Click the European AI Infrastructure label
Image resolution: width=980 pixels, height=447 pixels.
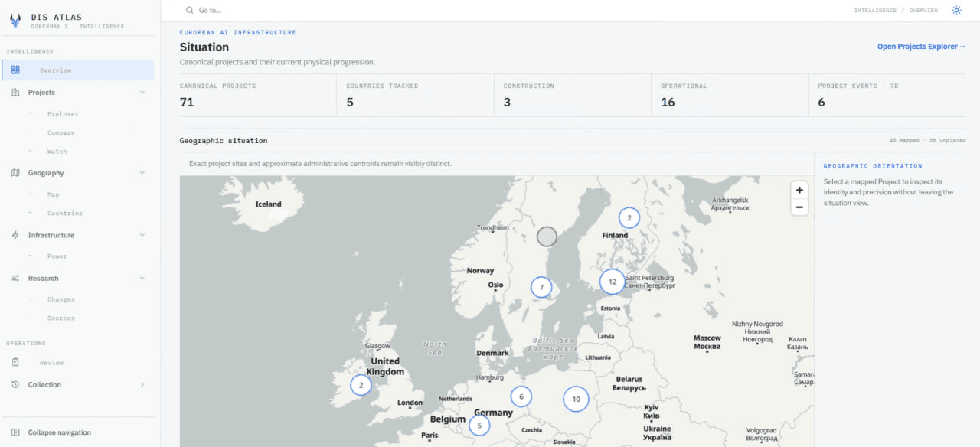point(238,33)
